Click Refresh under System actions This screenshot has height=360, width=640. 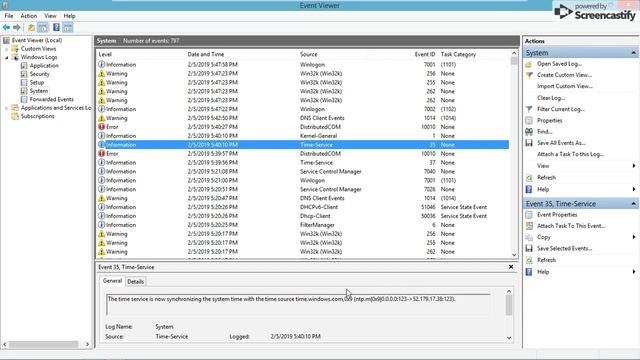click(x=547, y=178)
